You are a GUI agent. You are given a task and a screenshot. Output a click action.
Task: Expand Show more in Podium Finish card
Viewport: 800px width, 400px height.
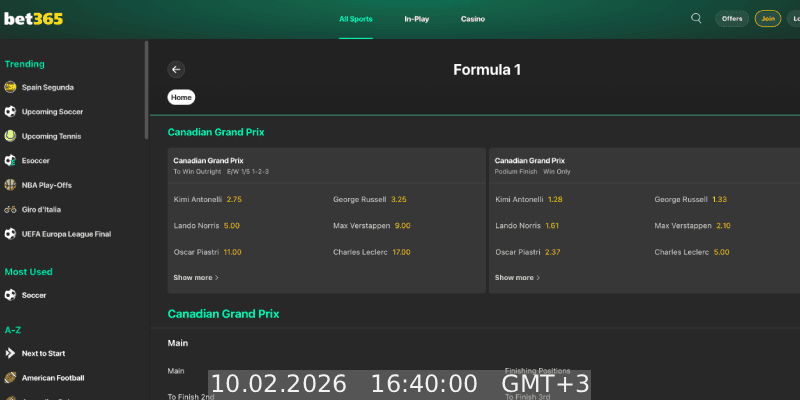[517, 278]
